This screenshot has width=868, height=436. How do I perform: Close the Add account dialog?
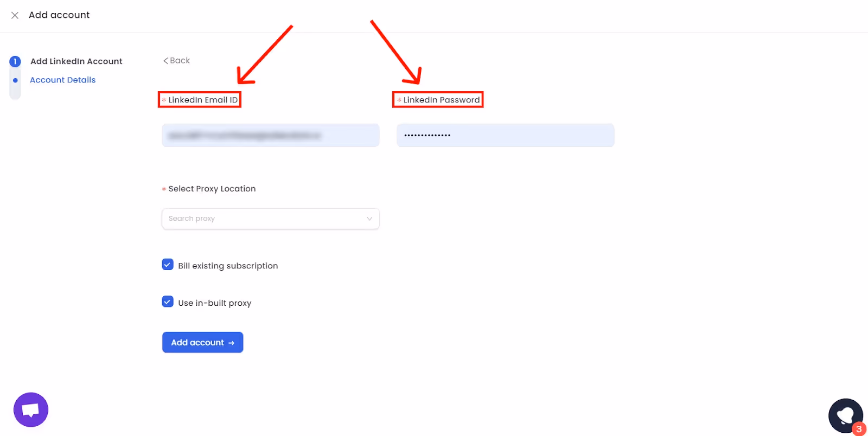tap(14, 15)
